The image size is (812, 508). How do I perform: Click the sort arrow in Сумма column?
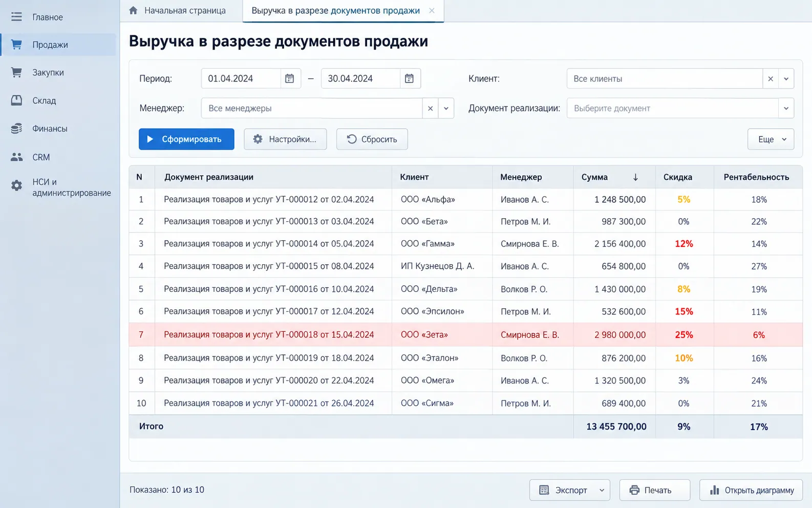(x=635, y=177)
